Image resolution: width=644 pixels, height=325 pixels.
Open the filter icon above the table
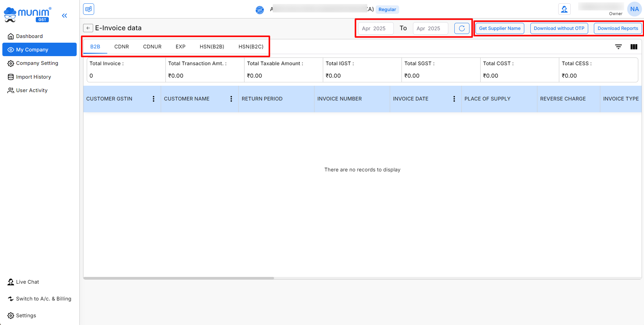[618, 47]
